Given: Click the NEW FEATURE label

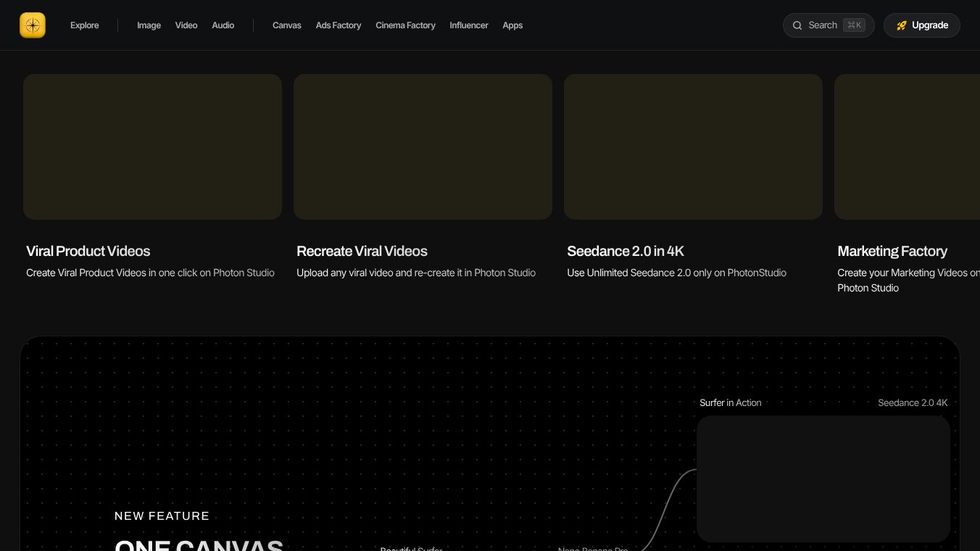Looking at the screenshot, I should [162, 516].
